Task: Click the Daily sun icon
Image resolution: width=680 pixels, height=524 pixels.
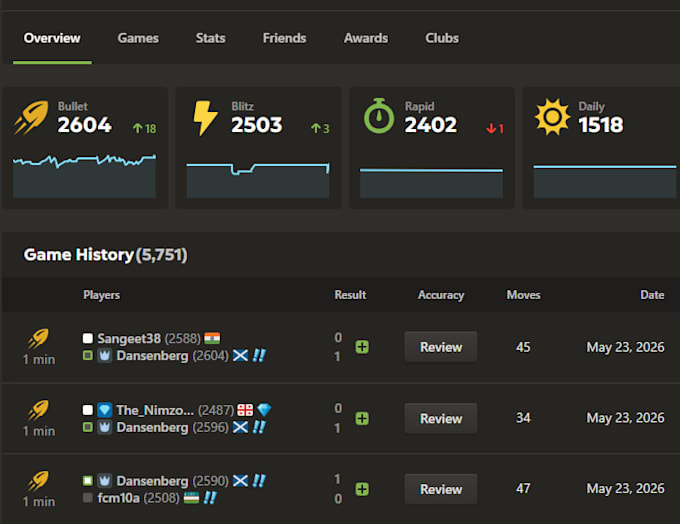Action: click(x=552, y=117)
